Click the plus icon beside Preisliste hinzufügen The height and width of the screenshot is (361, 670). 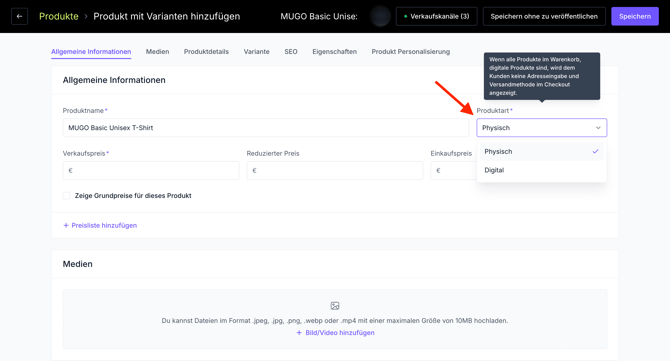[66, 226]
